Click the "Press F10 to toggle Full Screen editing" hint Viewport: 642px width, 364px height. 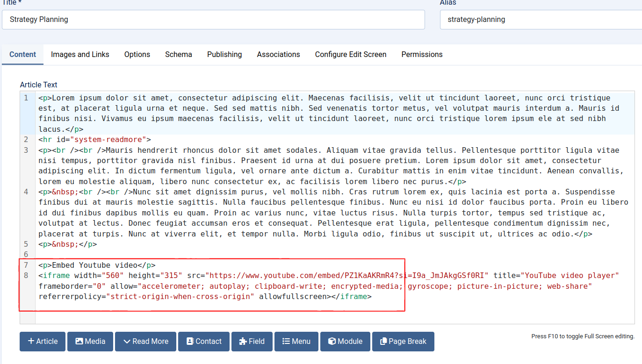[583, 336]
